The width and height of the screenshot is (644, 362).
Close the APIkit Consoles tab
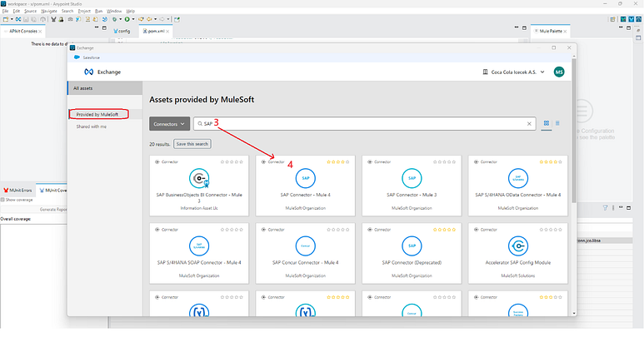pyautogui.click(x=40, y=31)
